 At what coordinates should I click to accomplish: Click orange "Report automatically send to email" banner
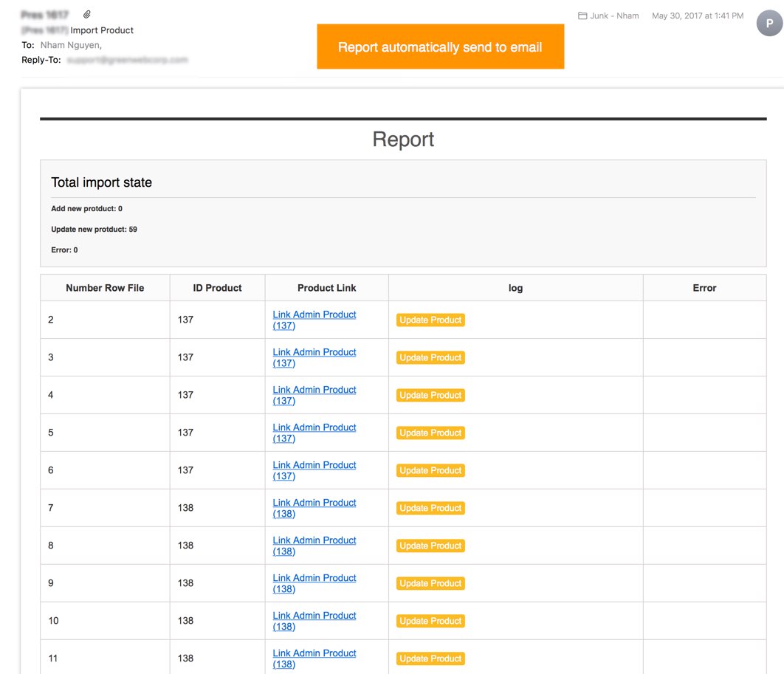[440, 47]
